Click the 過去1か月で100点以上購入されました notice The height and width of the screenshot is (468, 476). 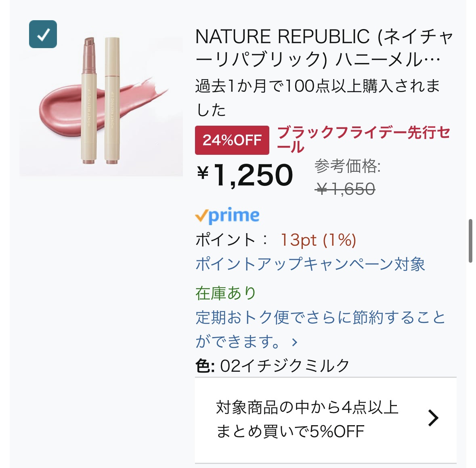click(x=317, y=97)
